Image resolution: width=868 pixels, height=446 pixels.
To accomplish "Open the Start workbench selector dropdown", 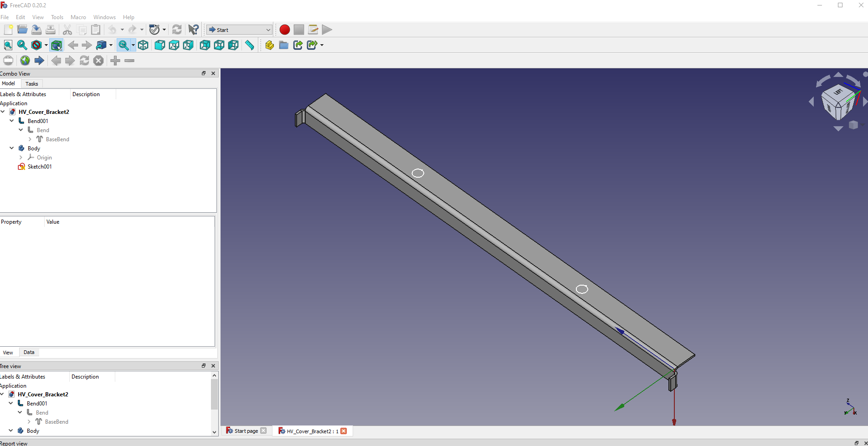I will [x=240, y=30].
